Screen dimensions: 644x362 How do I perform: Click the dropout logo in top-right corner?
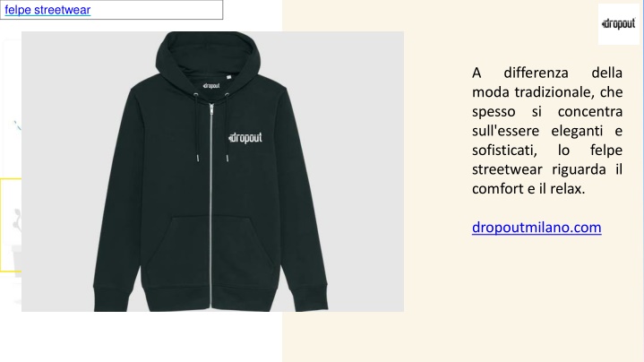click(619, 24)
